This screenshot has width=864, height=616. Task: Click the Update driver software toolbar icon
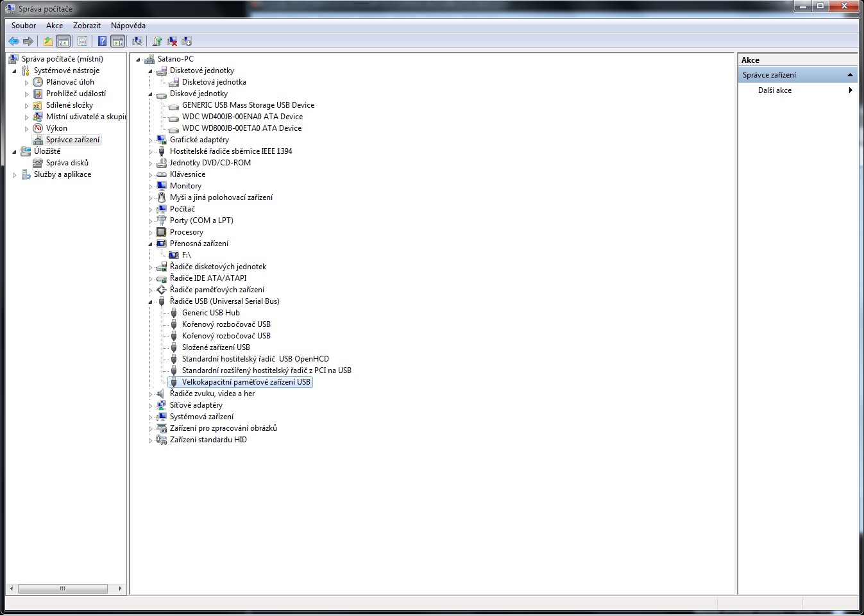pos(157,42)
